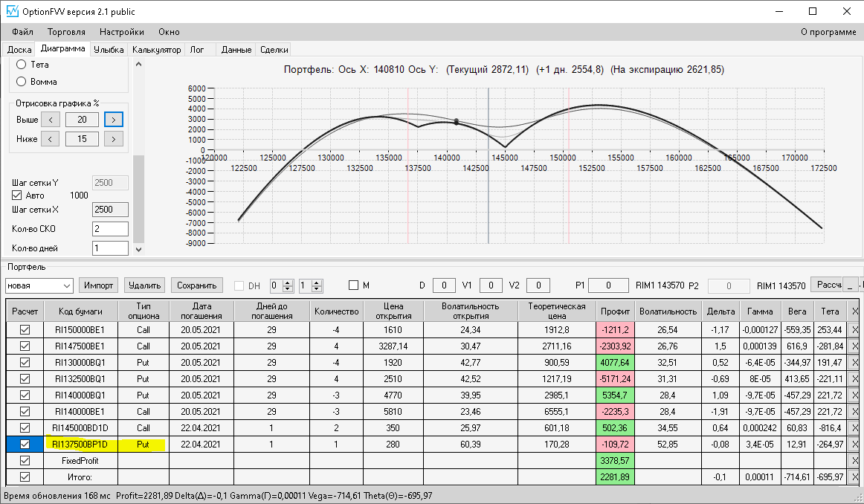Image resolution: width=864 pixels, height=504 pixels.
Task: Decrease the Выше percent with left arrow
Action: tap(51, 120)
